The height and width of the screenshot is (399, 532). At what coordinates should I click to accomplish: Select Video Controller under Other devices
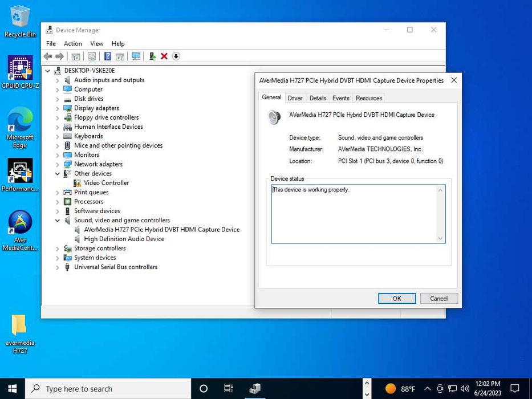click(106, 183)
